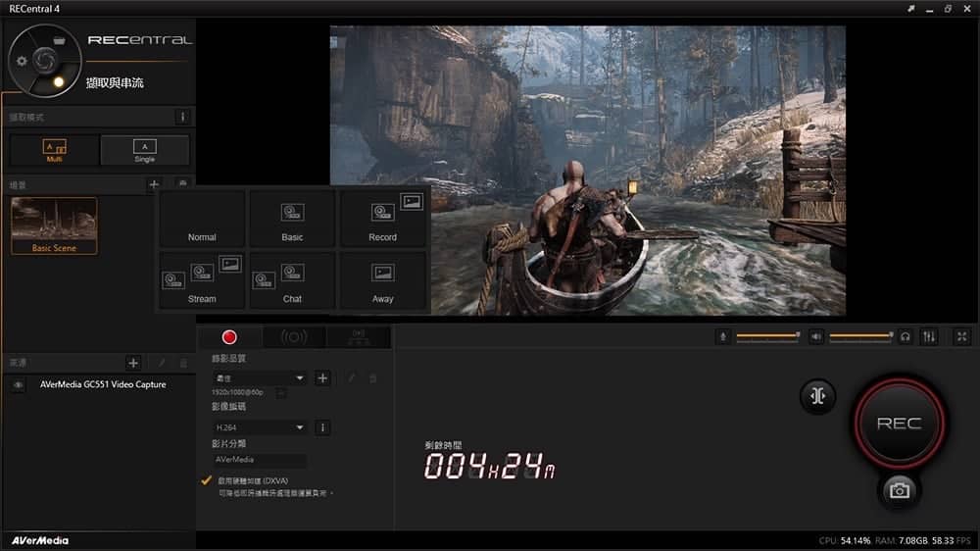Take a snapshot with the camera button
Screen dimensions: 980x551
click(900, 490)
